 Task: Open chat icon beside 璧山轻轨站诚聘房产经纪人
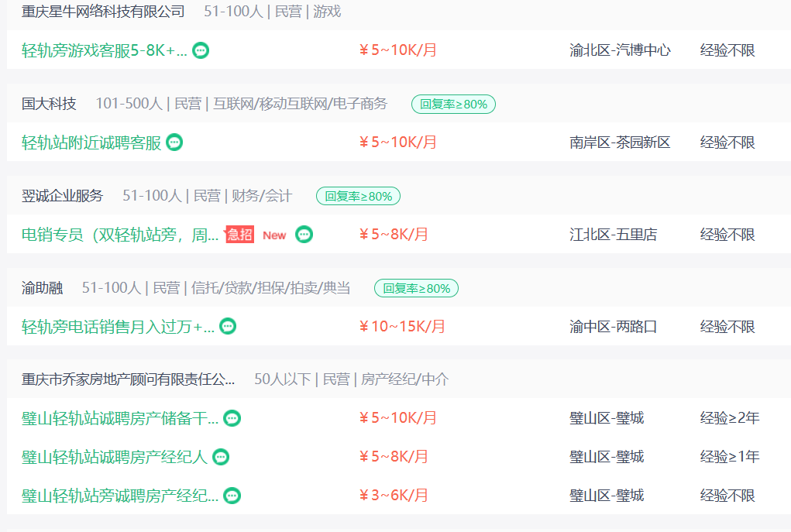(221, 457)
